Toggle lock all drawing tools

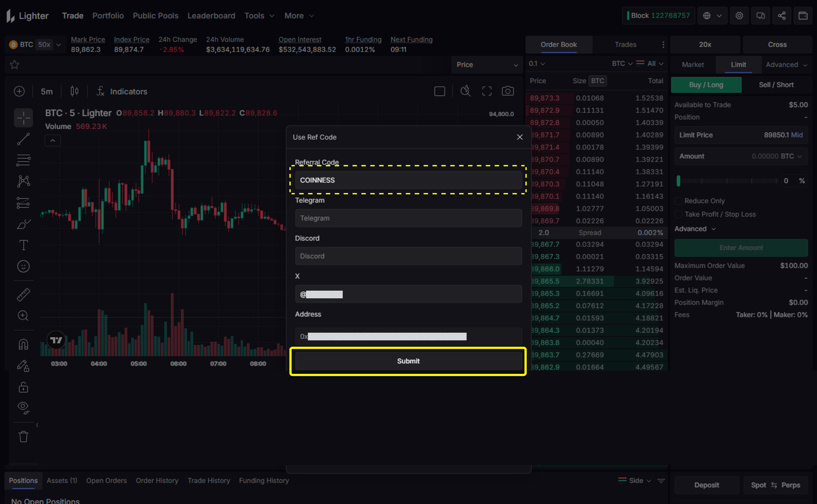click(23, 387)
